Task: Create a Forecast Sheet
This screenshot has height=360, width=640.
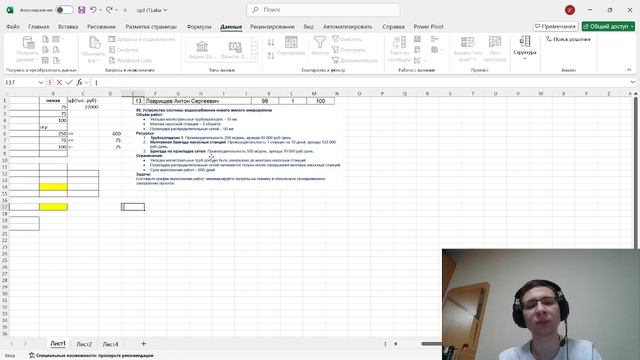Action: click(x=495, y=49)
